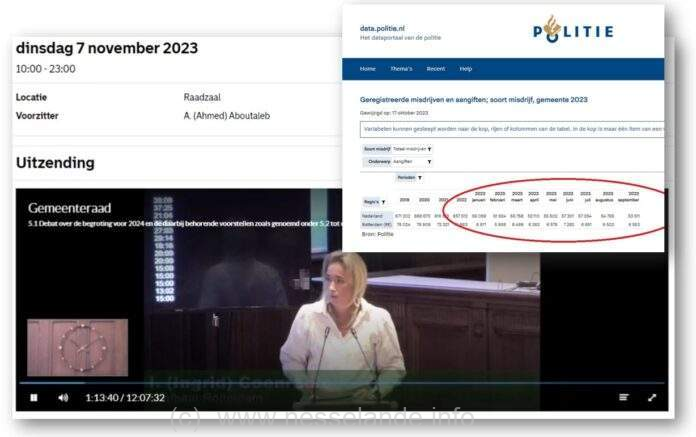
Task: Open the Help menu item
Action: [466, 69]
